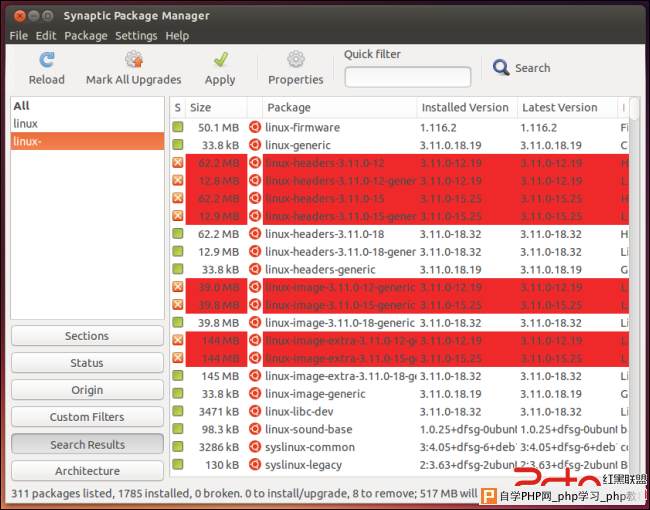Toggle removal mark for linux-headers-3.11.0-12

coord(178,163)
